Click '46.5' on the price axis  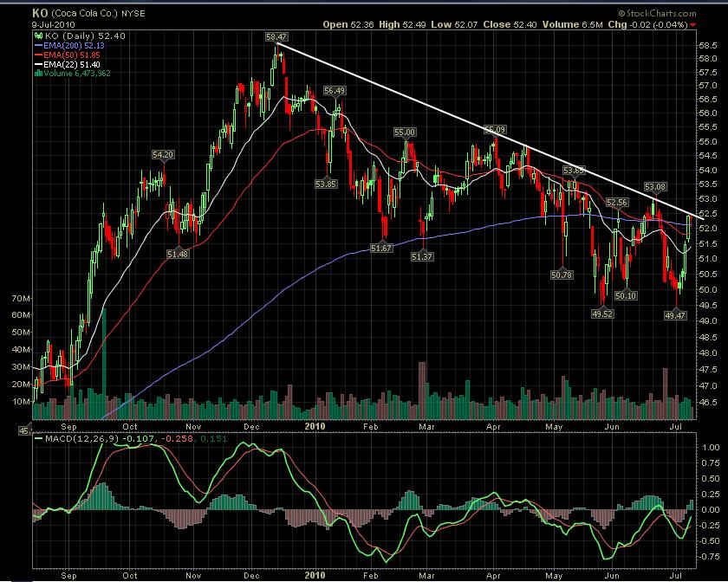(707, 402)
